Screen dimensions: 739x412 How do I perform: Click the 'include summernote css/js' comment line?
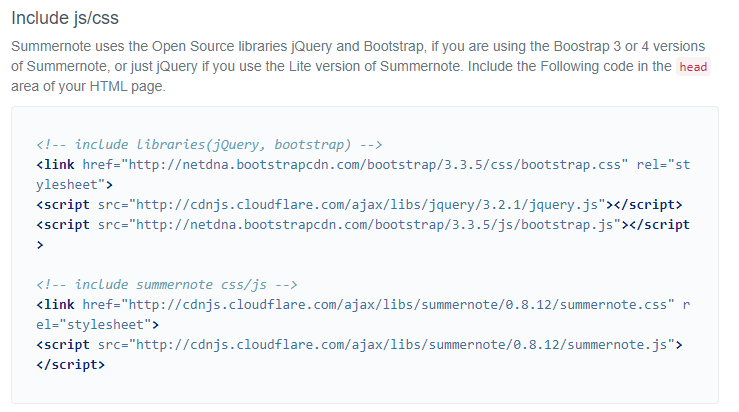[x=167, y=285]
